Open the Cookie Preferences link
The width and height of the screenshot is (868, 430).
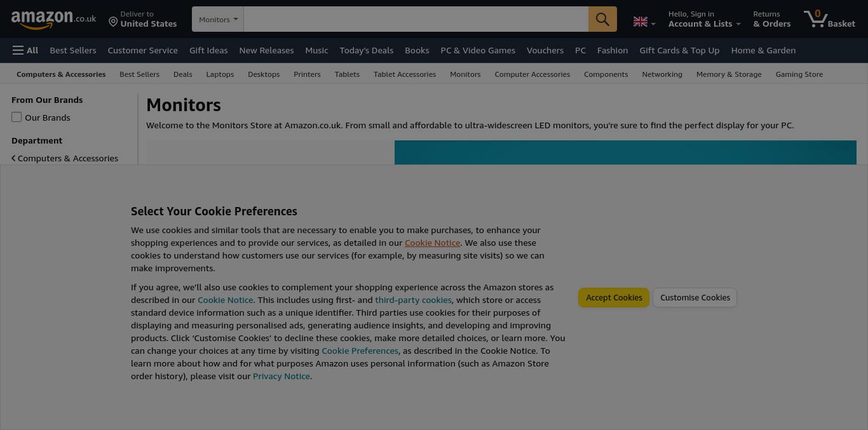[360, 351]
